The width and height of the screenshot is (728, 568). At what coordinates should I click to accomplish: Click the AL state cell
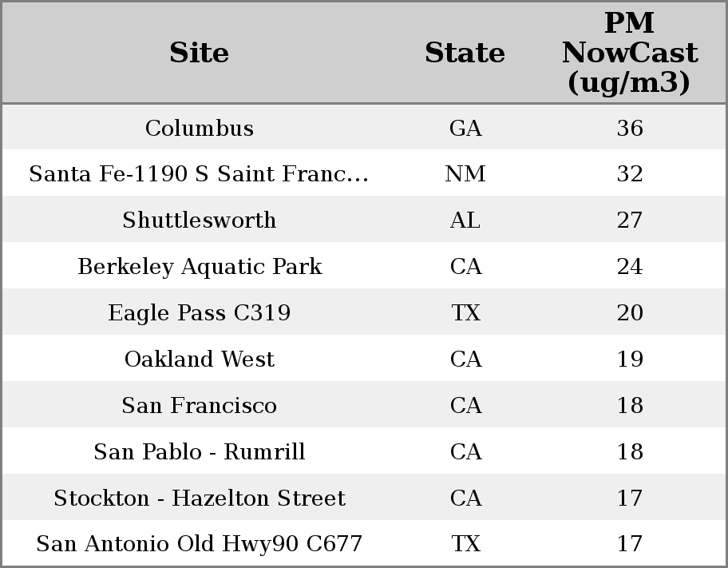pos(465,220)
